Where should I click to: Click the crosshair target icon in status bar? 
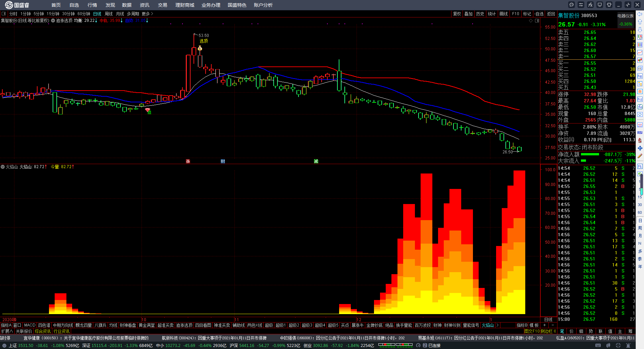pos(618,345)
